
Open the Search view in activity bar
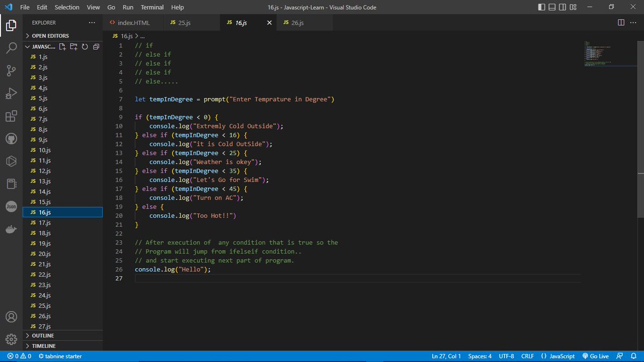12,48
